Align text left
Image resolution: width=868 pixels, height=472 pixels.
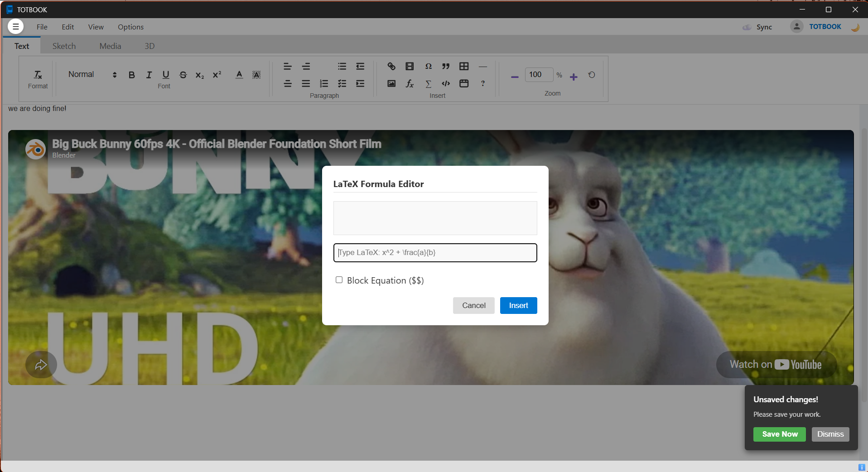click(288, 67)
